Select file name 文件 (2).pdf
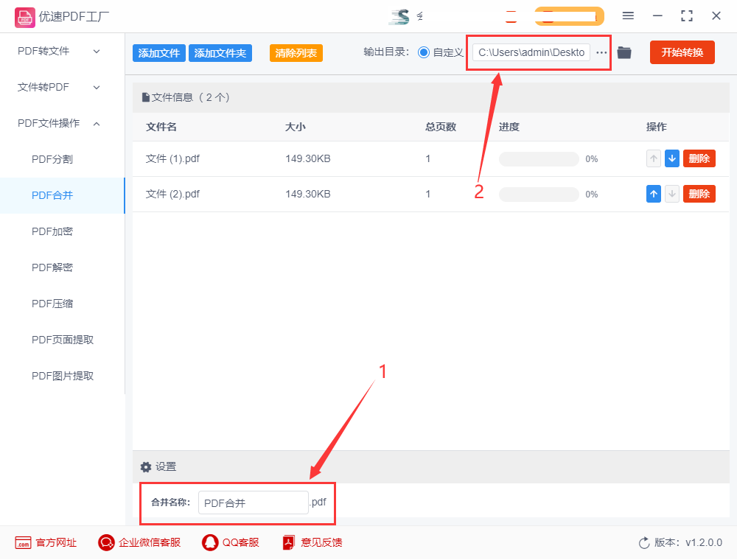This screenshot has width=737, height=560. click(172, 194)
